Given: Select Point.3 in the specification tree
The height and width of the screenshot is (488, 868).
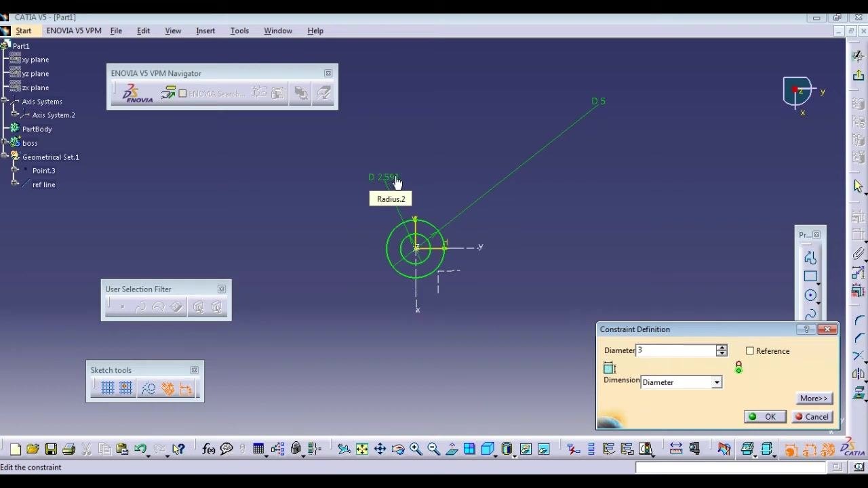Looking at the screenshot, I should [x=44, y=171].
